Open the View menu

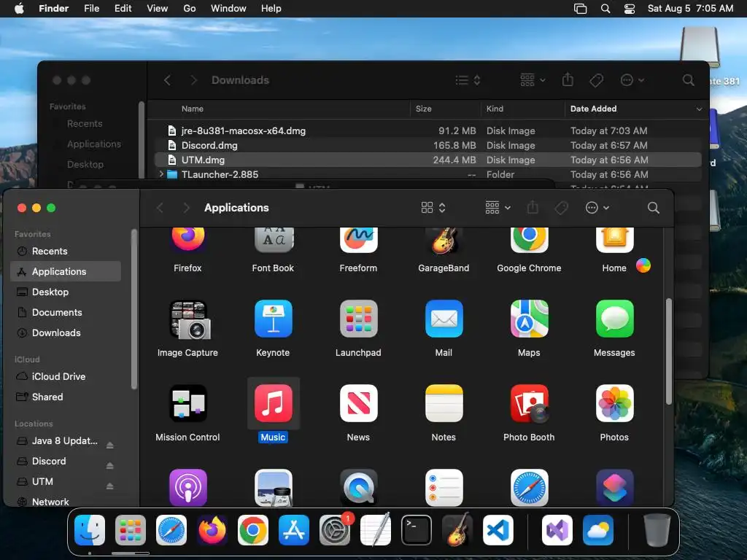pos(158,9)
